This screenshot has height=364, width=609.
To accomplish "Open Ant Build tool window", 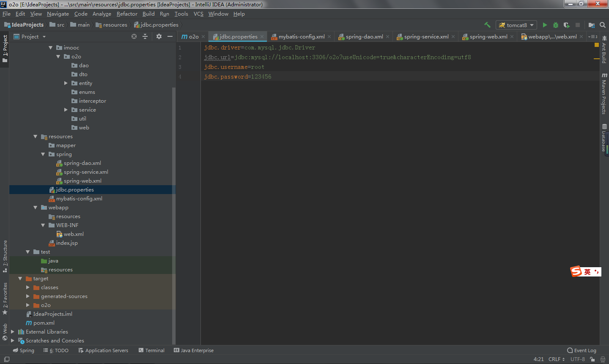I will point(604,49).
